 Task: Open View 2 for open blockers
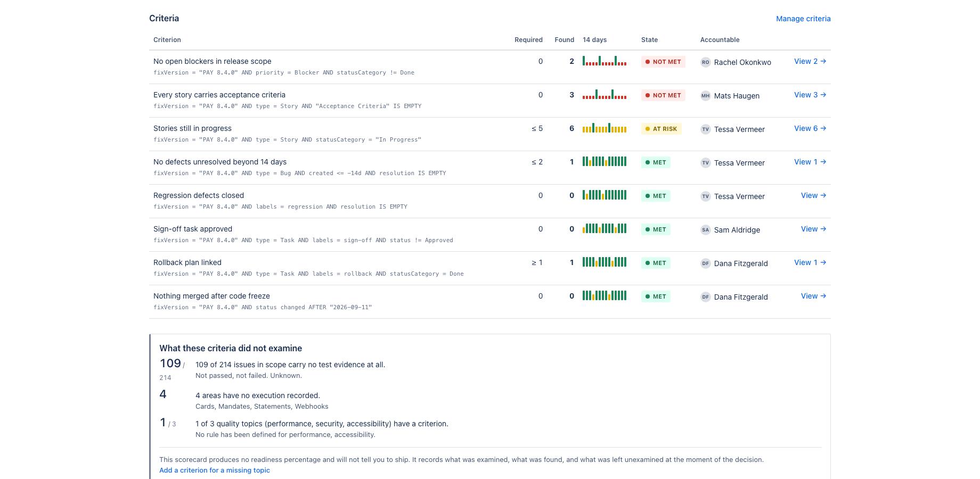(810, 61)
